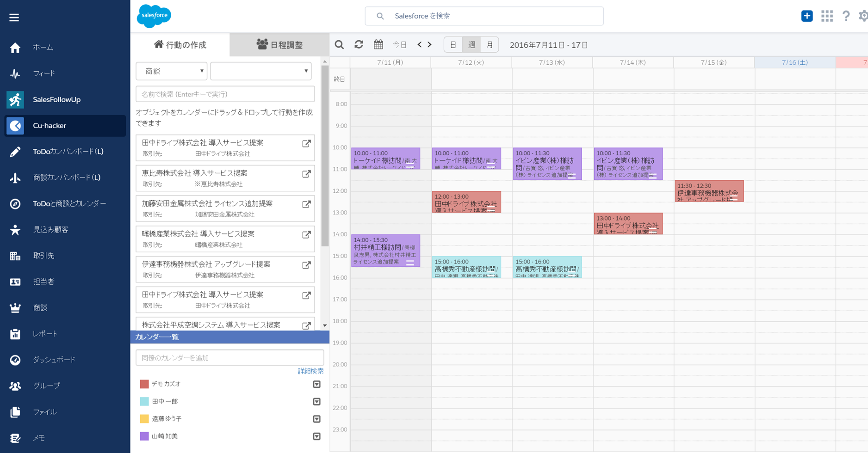Open 担当者 in the sidebar
The height and width of the screenshot is (453, 868).
pos(43,282)
